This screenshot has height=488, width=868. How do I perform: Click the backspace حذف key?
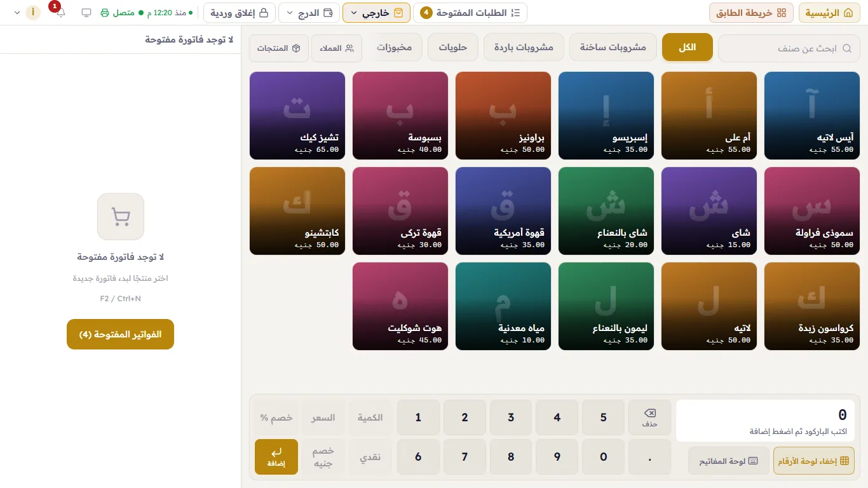tap(649, 417)
